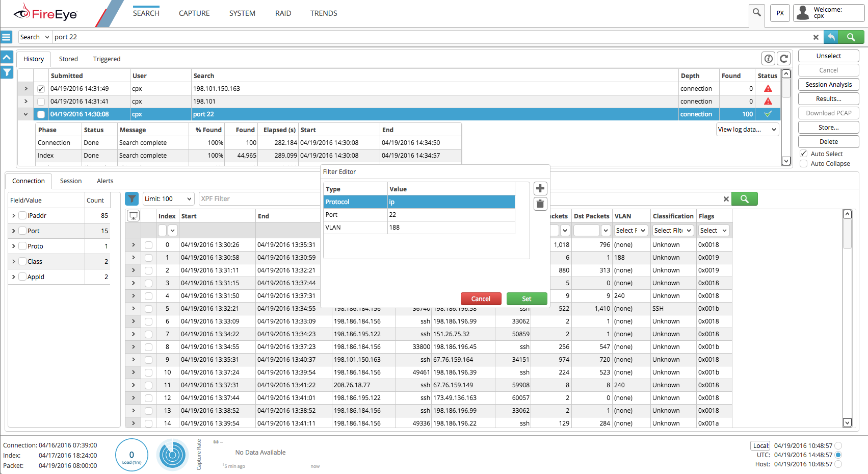Click the Unselect button
868x474 pixels.
(829, 56)
